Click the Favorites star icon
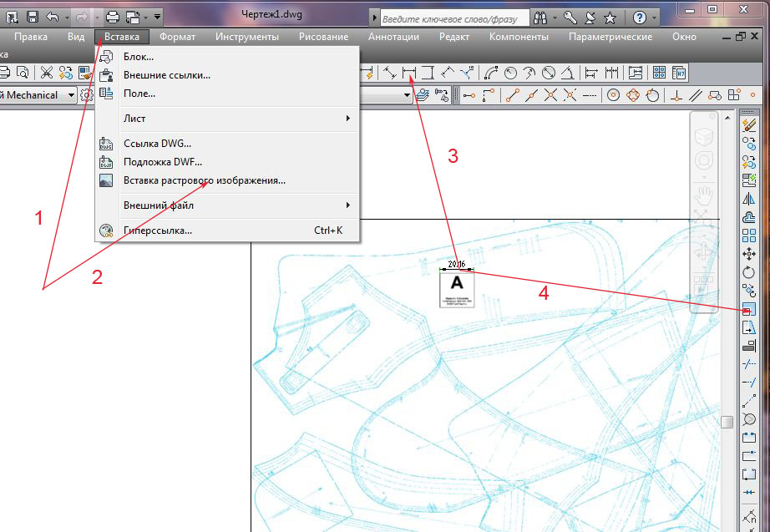 click(610, 17)
